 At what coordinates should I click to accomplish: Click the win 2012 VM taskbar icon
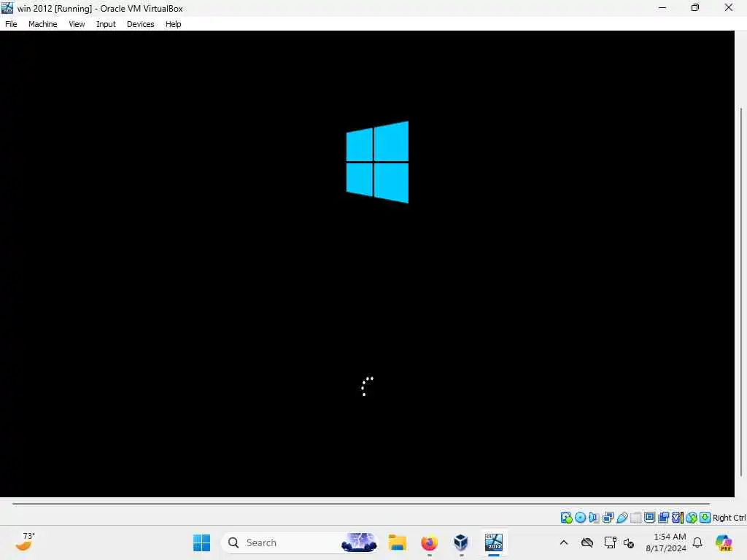coord(494,542)
